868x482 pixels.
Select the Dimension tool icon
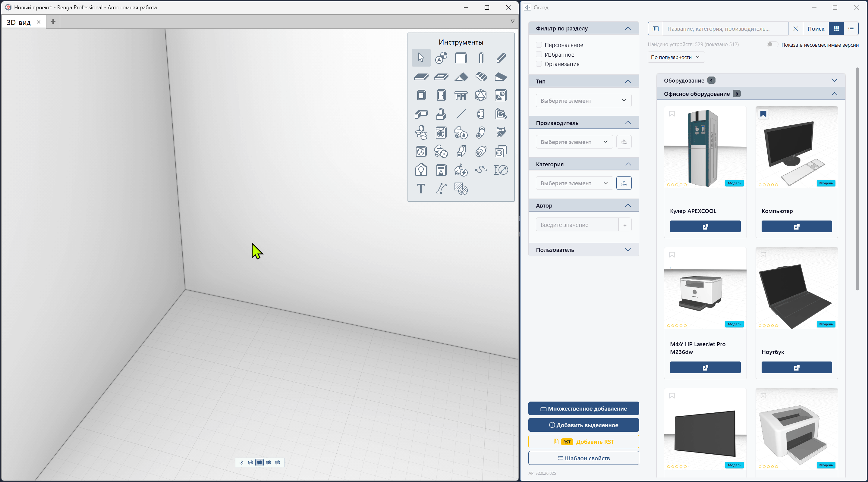click(501, 170)
